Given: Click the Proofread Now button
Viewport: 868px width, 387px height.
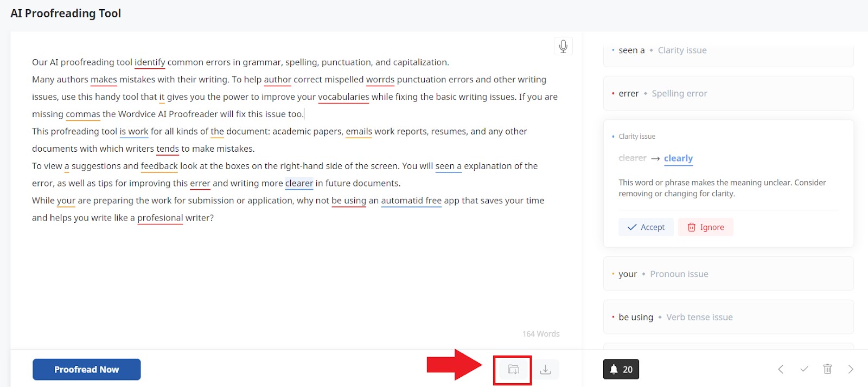Looking at the screenshot, I should click(87, 370).
